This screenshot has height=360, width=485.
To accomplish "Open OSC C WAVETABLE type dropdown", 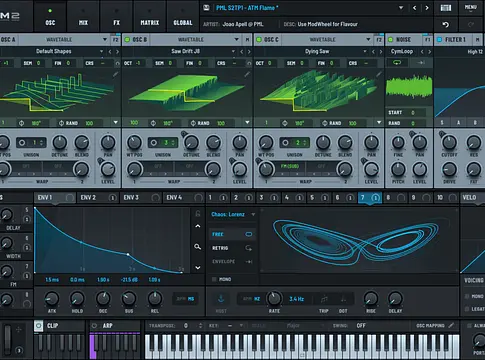I will [x=368, y=40].
